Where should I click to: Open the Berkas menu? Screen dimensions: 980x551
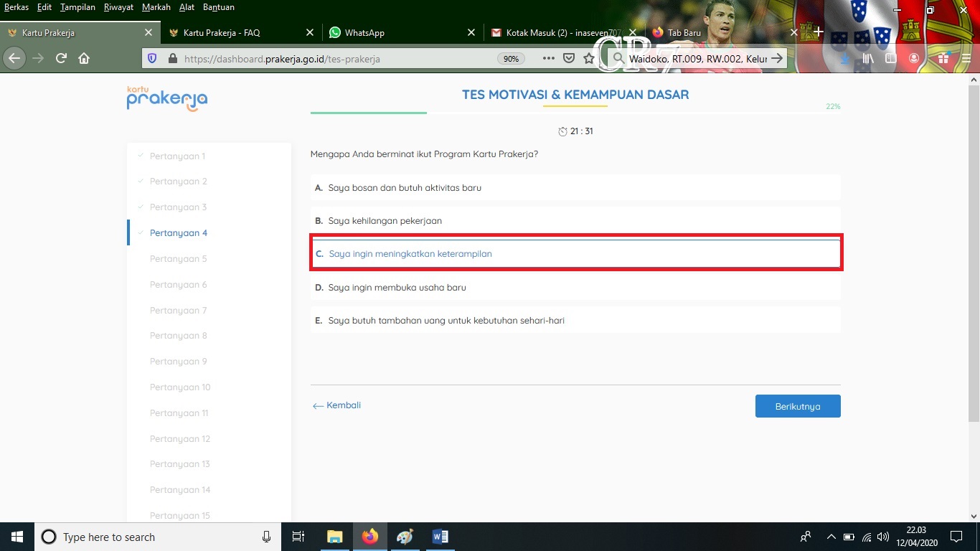pos(17,7)
